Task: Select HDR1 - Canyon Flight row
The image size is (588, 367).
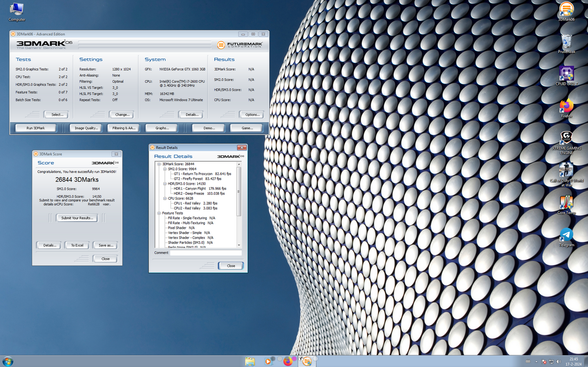Action: [200, 189]
